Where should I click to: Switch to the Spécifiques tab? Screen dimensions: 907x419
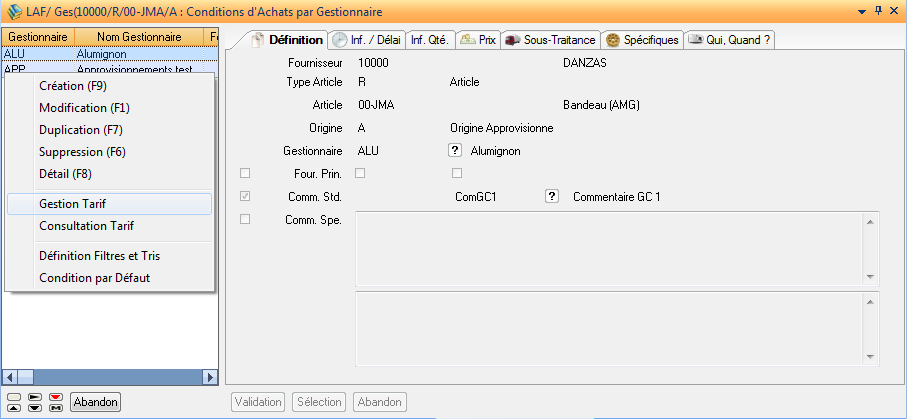pos(642,40)
